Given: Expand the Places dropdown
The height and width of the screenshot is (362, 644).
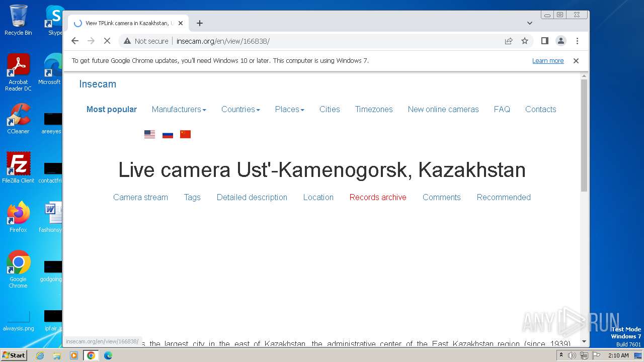Looking at the screenshot, I should [x=289, y=109].
